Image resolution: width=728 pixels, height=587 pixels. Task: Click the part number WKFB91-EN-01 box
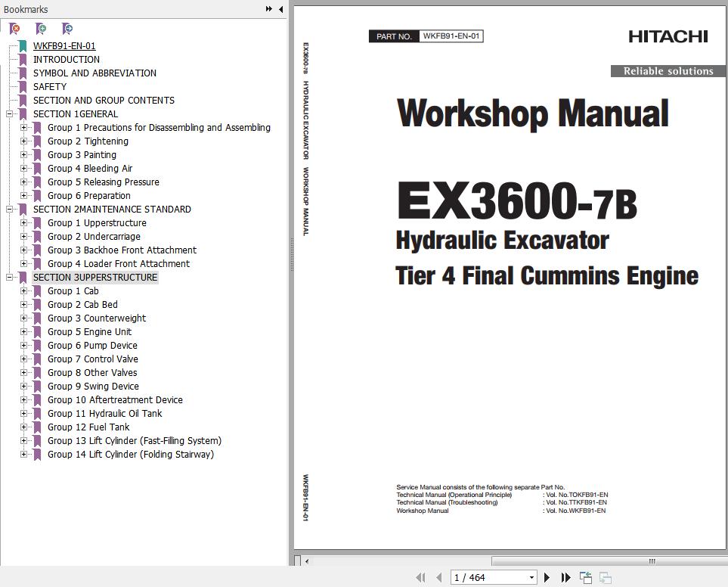[451, 36]
